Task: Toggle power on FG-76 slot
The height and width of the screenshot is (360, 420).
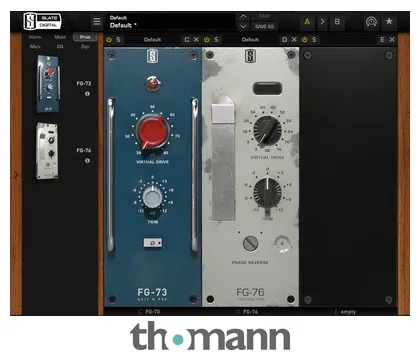Action: pos(207,40)
